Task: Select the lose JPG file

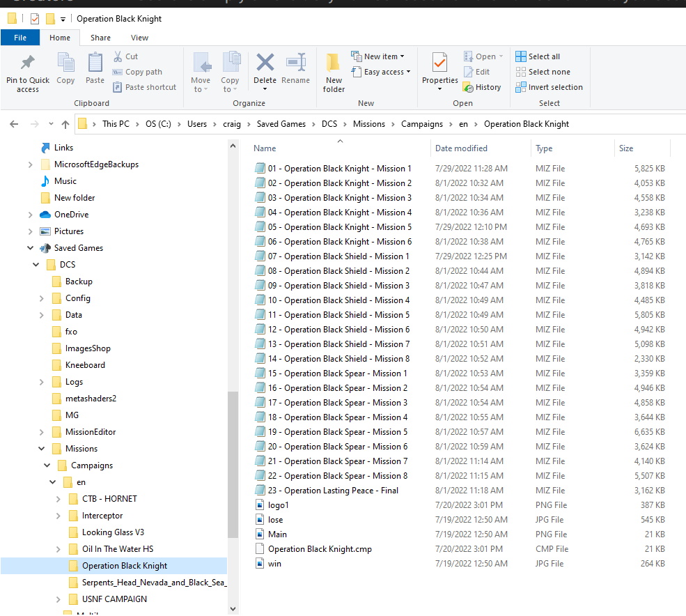Action: click(275, 520)
